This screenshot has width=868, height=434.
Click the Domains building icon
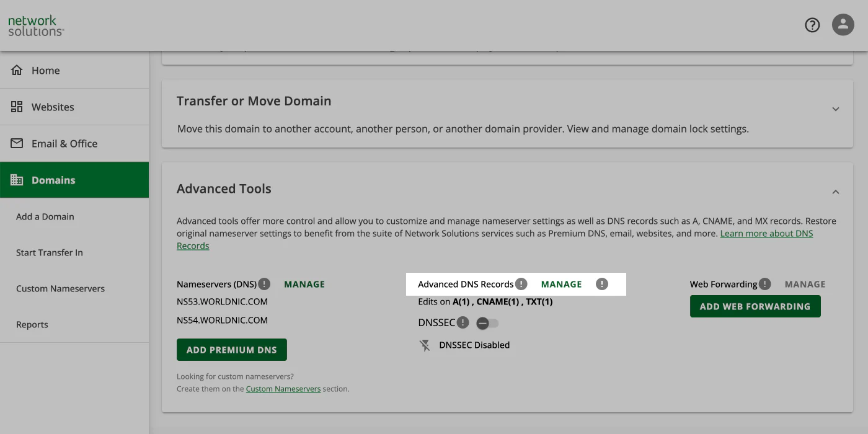coord(17,180)
